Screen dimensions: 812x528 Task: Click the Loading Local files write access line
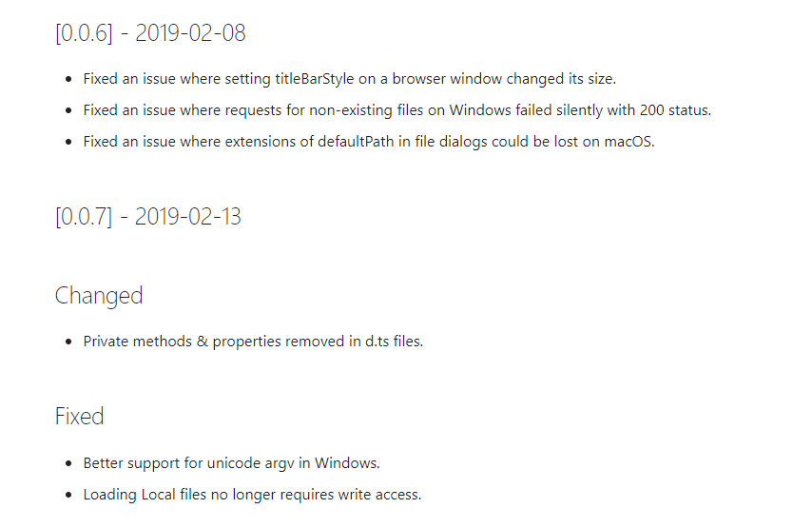click(x=252, y=495)
